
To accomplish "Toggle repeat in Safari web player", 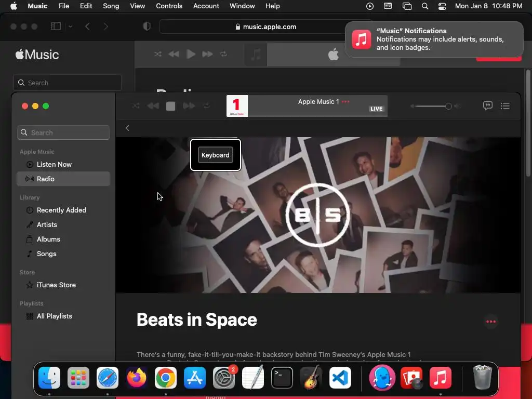I will [223, 54].
